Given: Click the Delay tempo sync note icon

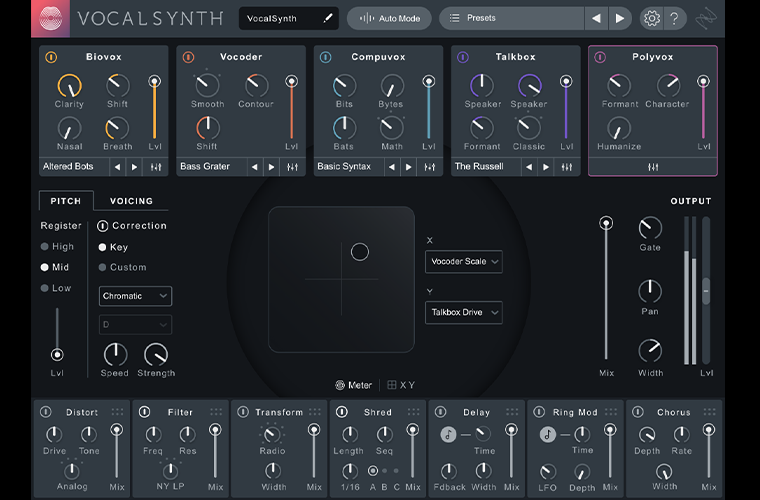Looking at the screenshot, I should pyautogui.click(x=449, y=434).
